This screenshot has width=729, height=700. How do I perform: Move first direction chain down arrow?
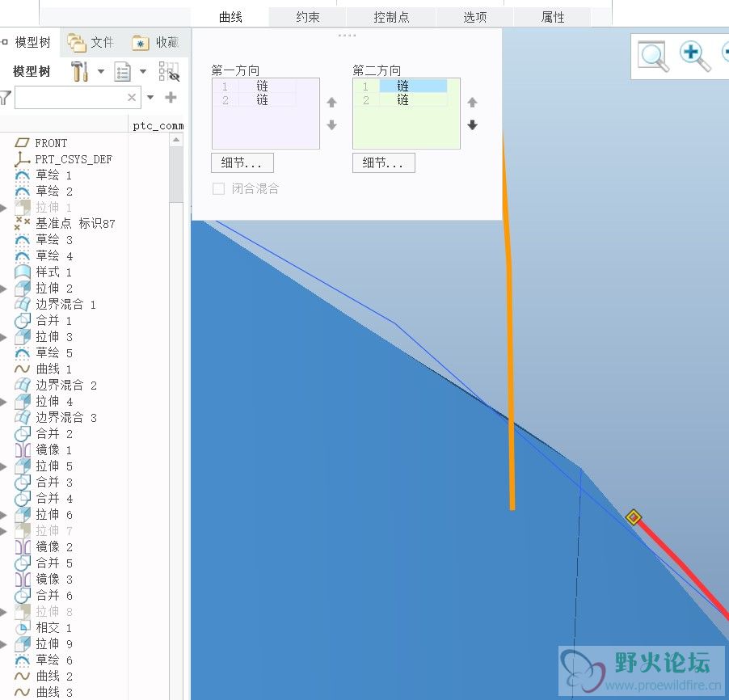[331, 124]
